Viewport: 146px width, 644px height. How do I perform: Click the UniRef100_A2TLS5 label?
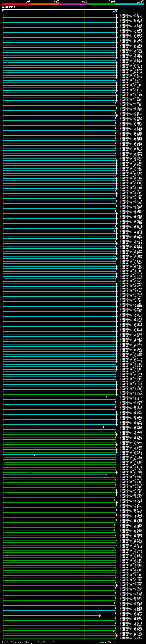tap(131, 397)
